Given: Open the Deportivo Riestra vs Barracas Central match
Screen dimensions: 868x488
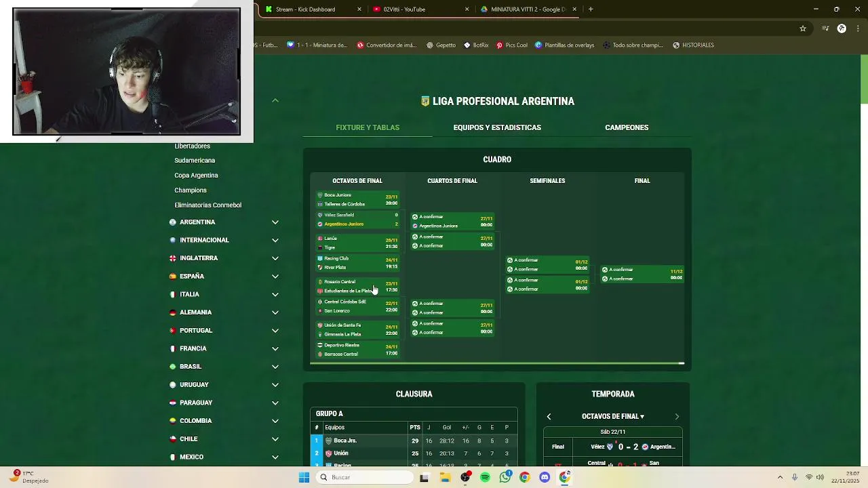Looking at the screenshot, I should click(357, 350).
